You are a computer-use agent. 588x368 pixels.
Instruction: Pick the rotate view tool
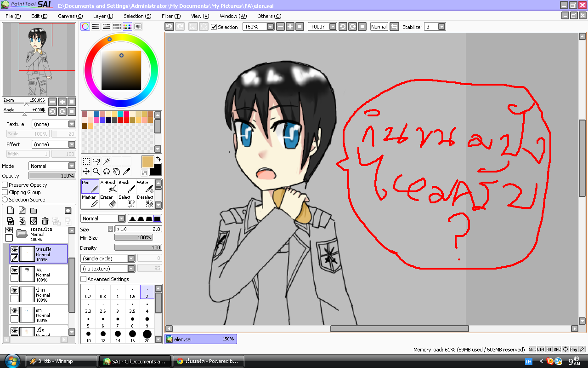pyautogui.click(x=106, y=172)
